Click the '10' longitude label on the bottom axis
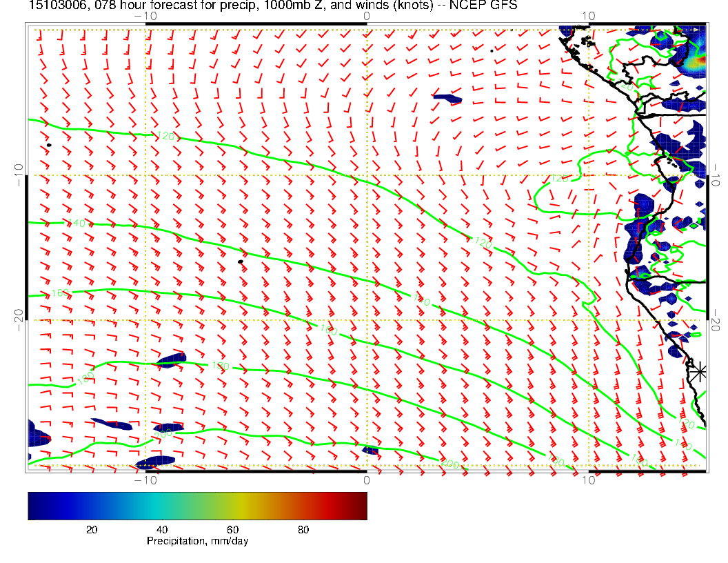This screenshot has height=563, width=728. [588, 480]
